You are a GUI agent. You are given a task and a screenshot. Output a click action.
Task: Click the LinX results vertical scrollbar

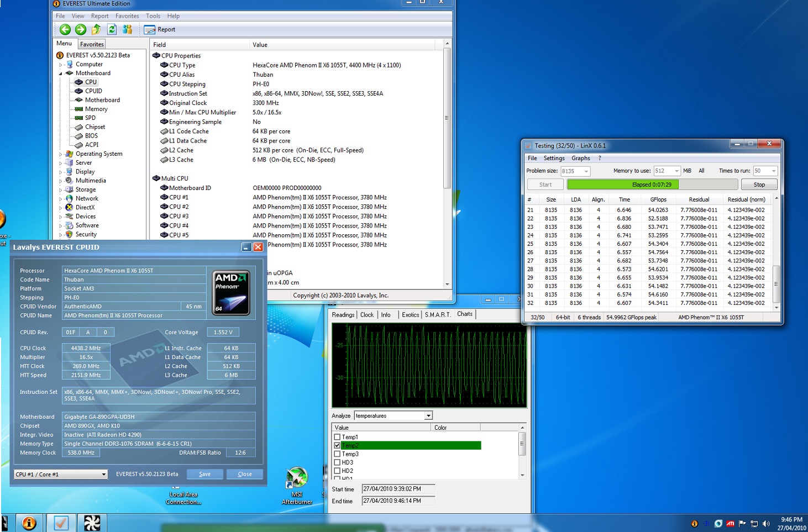pos(776,252)
